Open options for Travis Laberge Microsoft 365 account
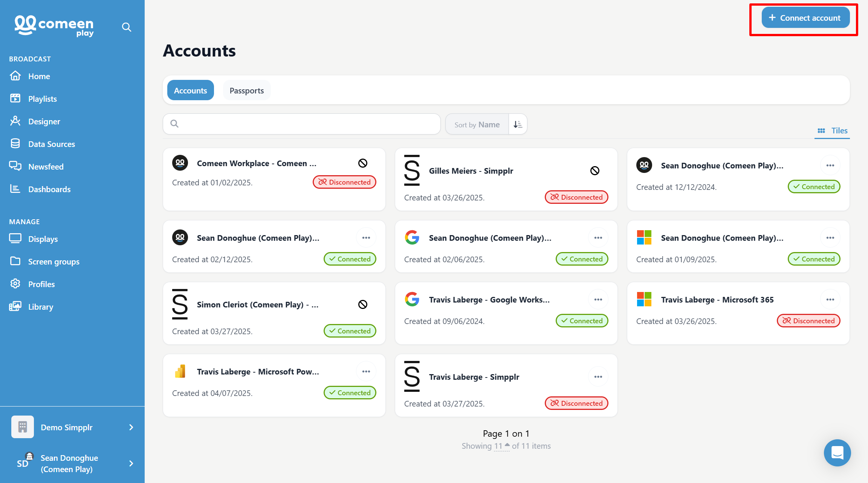Image resolution: width=868 pixels, height=483 pixels. [x=830, y=300]
